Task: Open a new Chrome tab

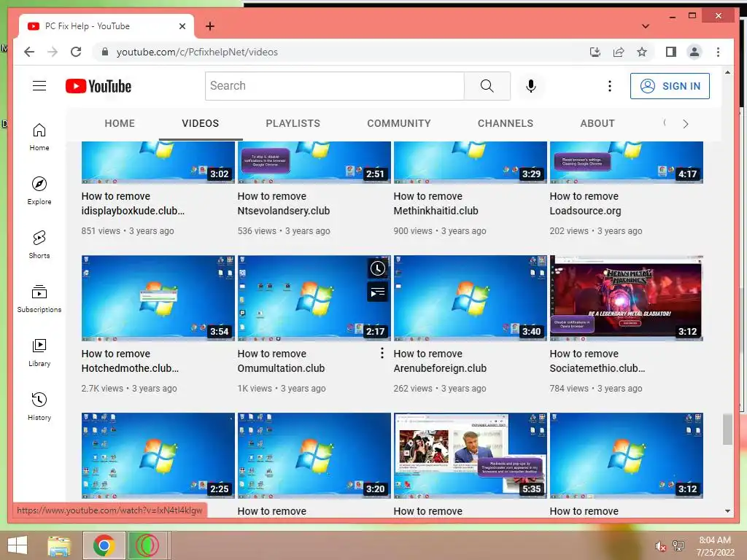Action: pos(209,26)
